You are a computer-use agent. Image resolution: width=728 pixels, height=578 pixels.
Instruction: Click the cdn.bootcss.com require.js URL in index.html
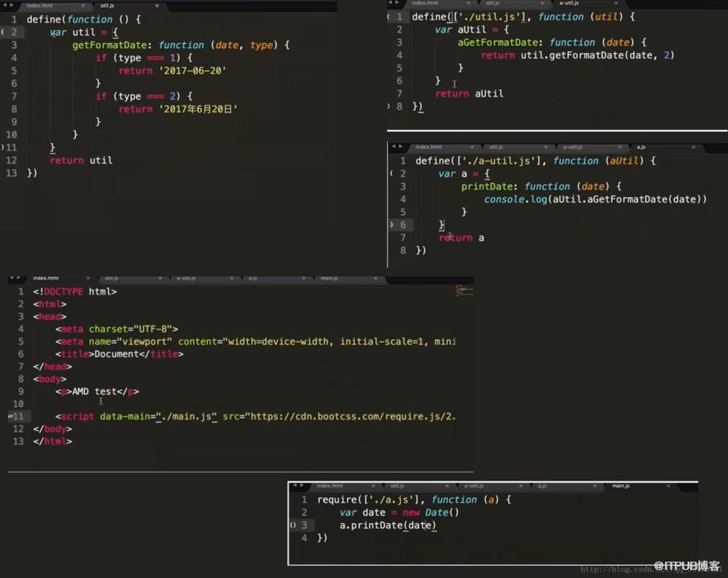(353, 417)
